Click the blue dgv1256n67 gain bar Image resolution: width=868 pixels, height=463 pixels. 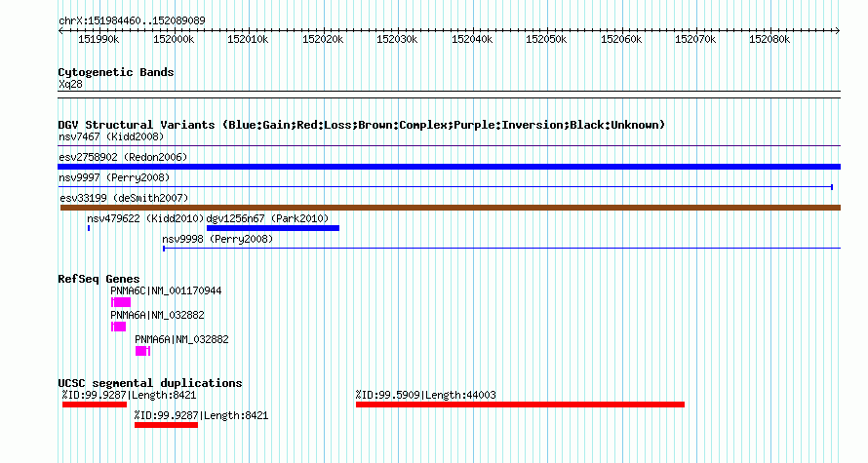[x=273, y=228]
